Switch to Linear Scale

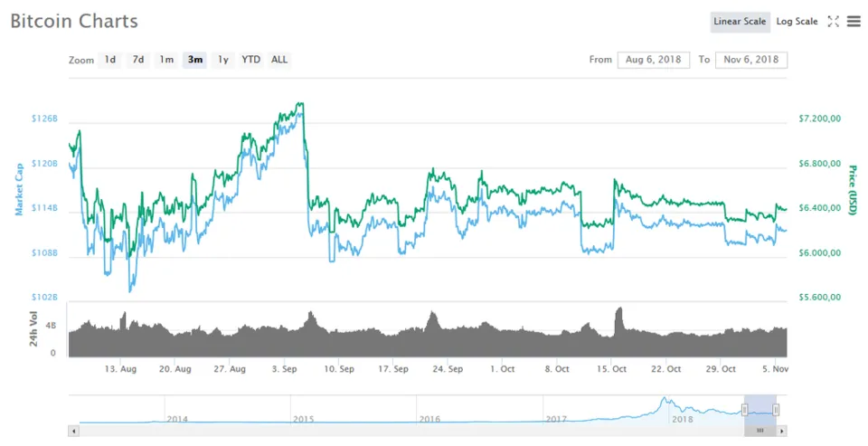click(x=741, y=22)
